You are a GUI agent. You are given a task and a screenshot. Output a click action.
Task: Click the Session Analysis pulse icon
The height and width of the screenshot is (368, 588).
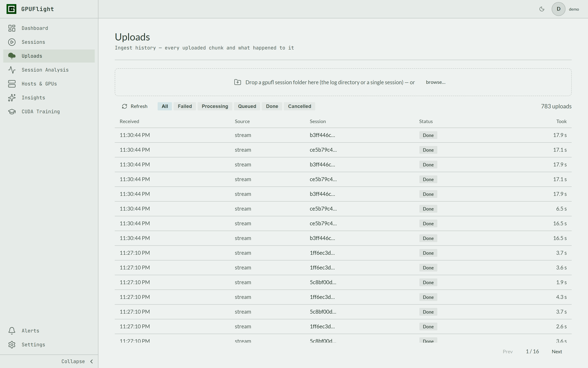coord(12,70)
